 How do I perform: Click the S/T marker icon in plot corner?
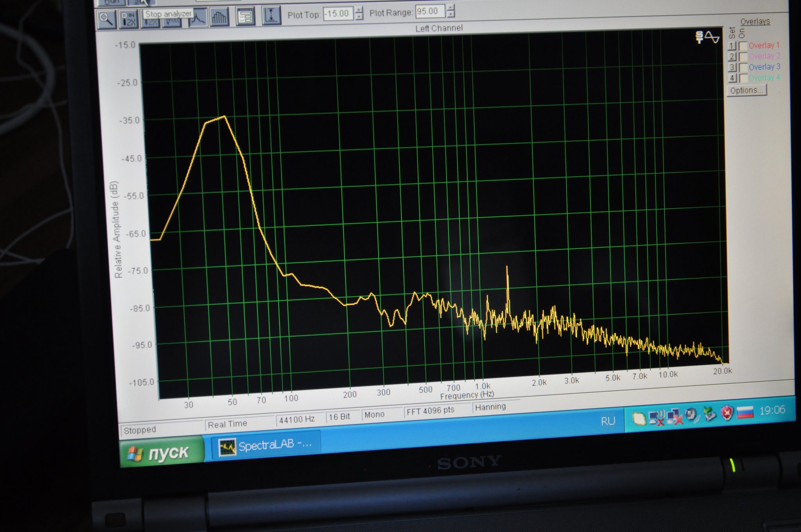click(x=699, y=37)
